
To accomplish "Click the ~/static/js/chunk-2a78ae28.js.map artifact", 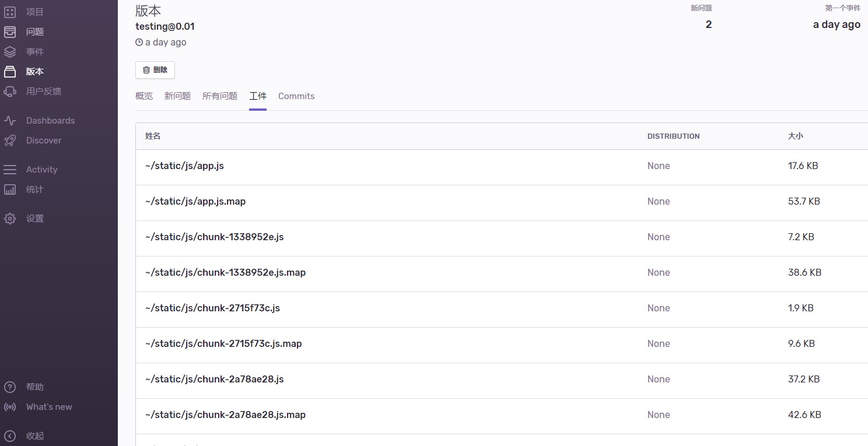I will (225, 415).
